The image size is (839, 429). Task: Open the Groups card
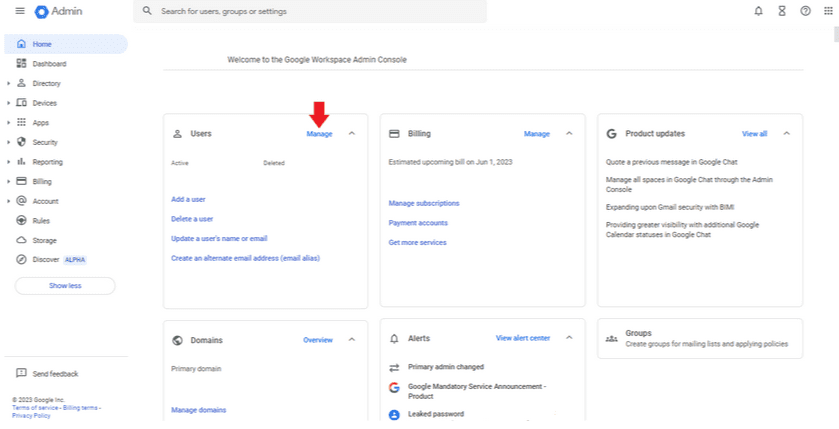[x=700, y=339]
